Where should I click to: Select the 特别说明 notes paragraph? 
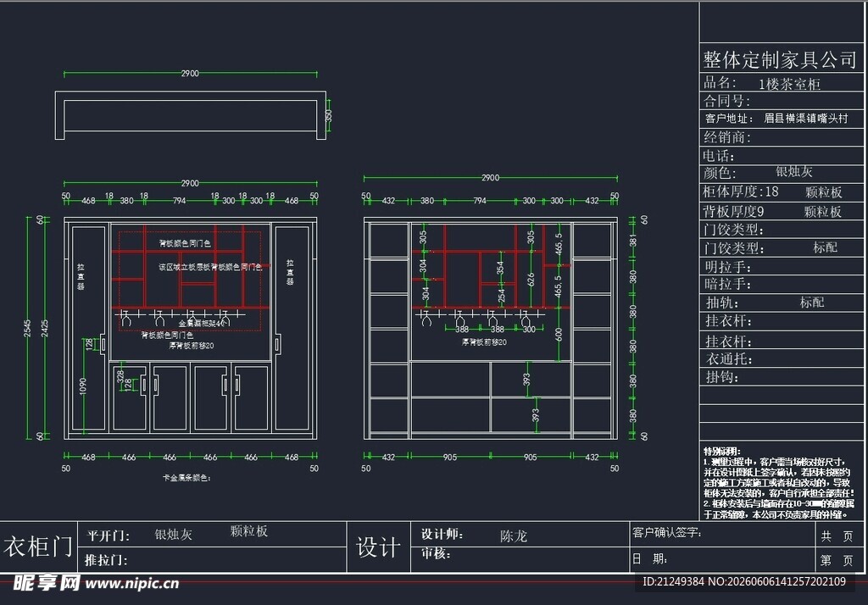pyautogui.click(x=779, y=483)
